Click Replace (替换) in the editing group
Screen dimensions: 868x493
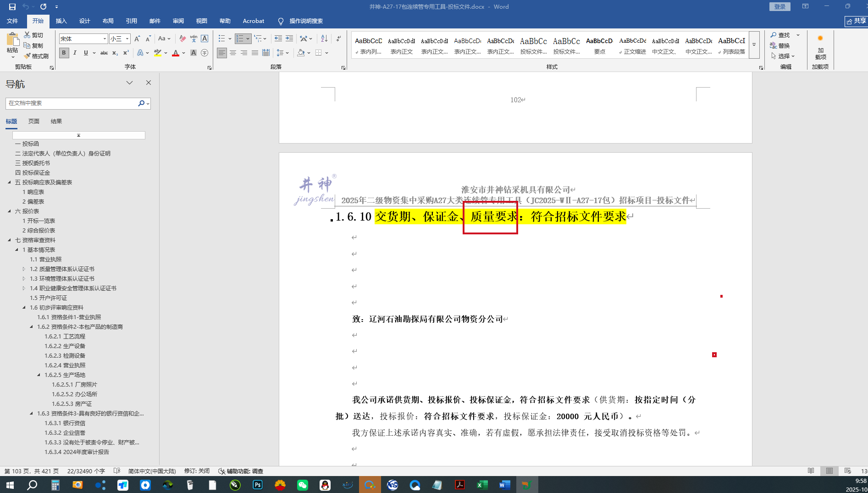780,45
